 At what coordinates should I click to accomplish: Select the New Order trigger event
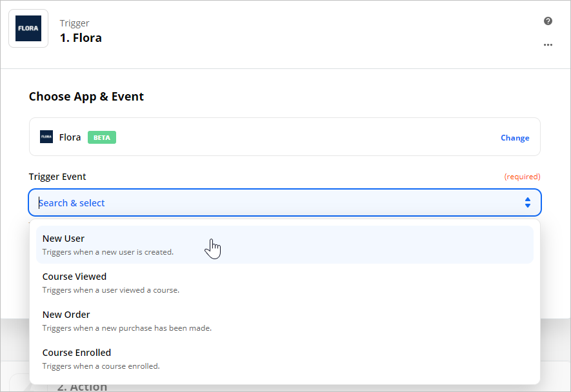[285, 320]
